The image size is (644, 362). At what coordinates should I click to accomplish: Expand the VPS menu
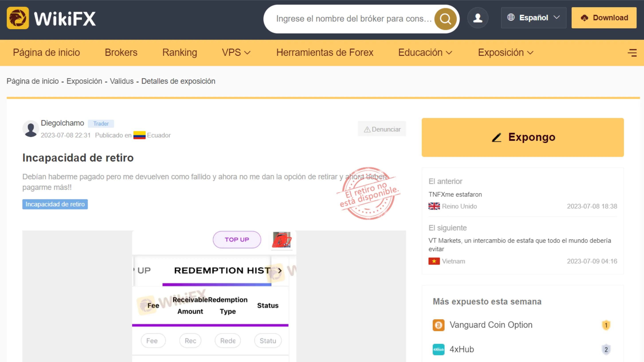point(236,53)
